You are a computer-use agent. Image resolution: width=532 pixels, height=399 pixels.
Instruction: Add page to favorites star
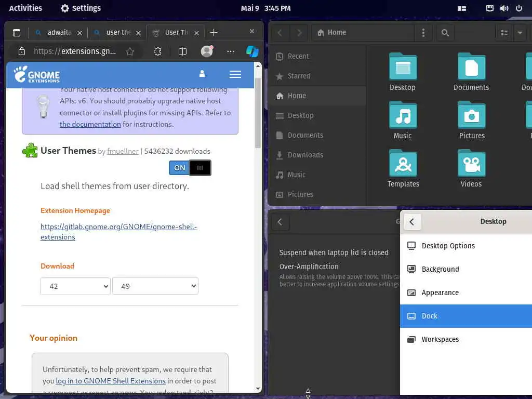point(129,51)
